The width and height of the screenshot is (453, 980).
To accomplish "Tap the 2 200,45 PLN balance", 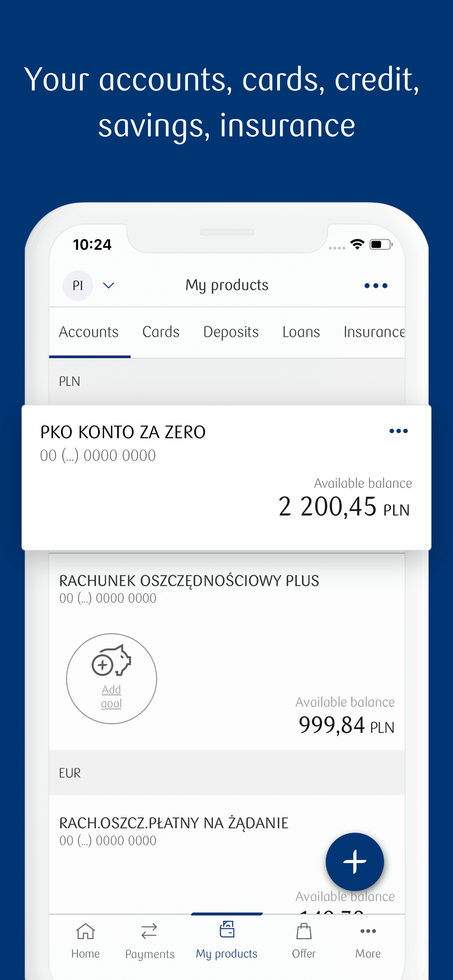I will point(344,507).
